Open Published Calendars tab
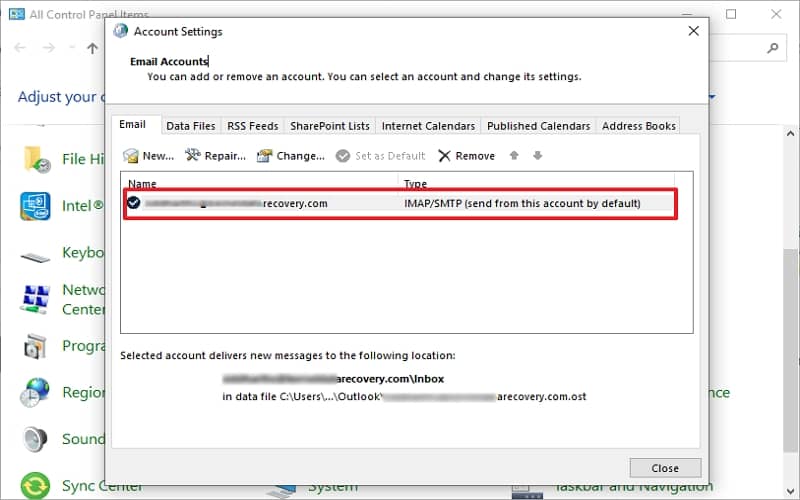Image resolution: width=800 pixels, height=500 pixels. point(538,126)
